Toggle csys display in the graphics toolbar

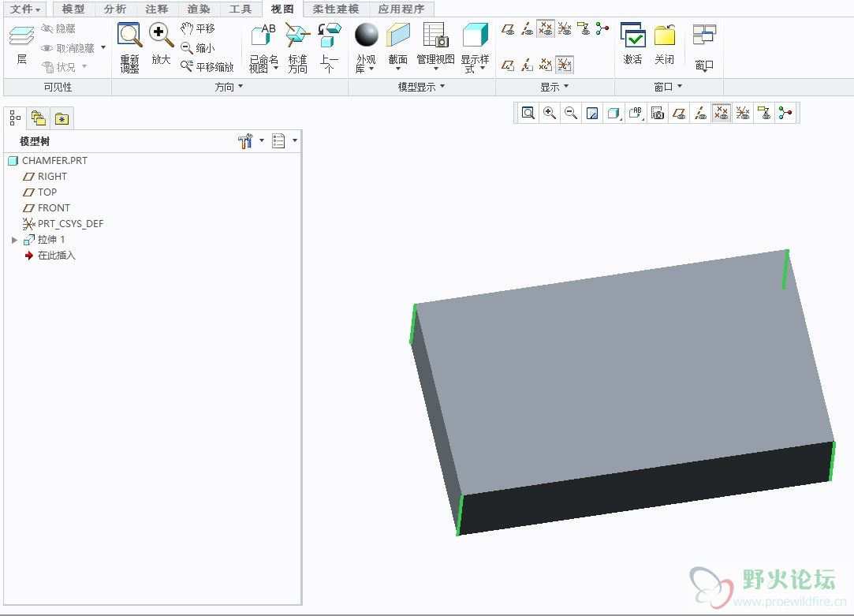pyautogui.click(x=742, y=114)
